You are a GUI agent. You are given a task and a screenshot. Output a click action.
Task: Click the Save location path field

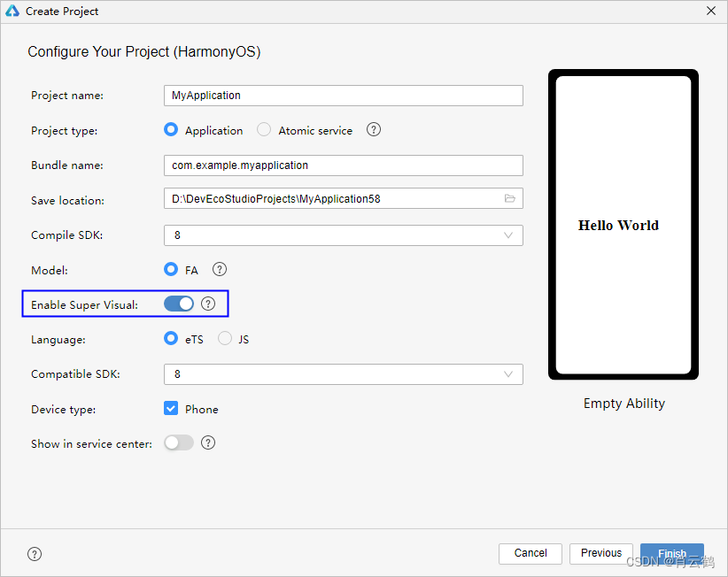(x=344, y=198)
